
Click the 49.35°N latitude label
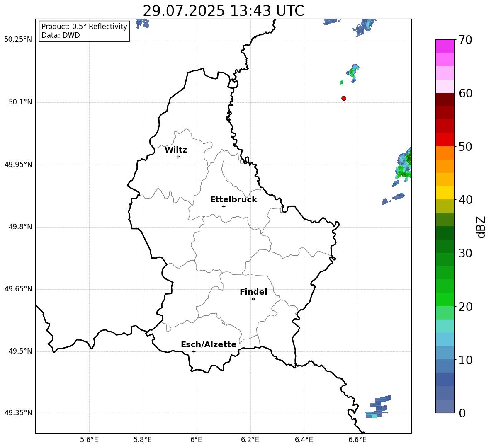coord(18,413)
